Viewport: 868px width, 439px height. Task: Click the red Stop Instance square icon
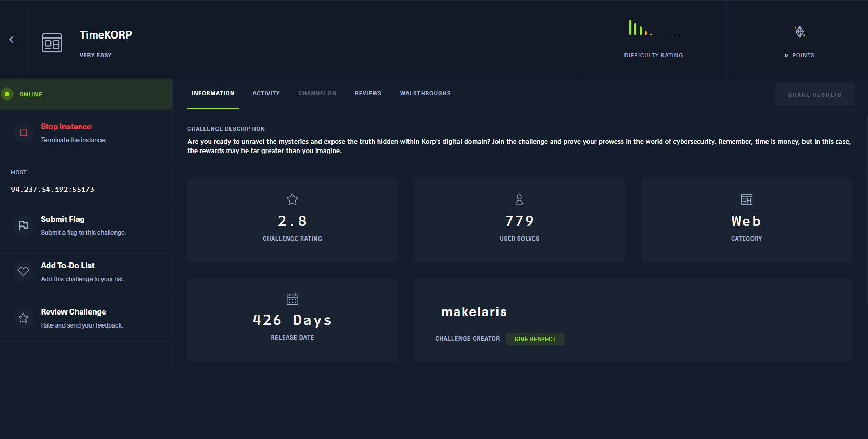pos(23,133)
